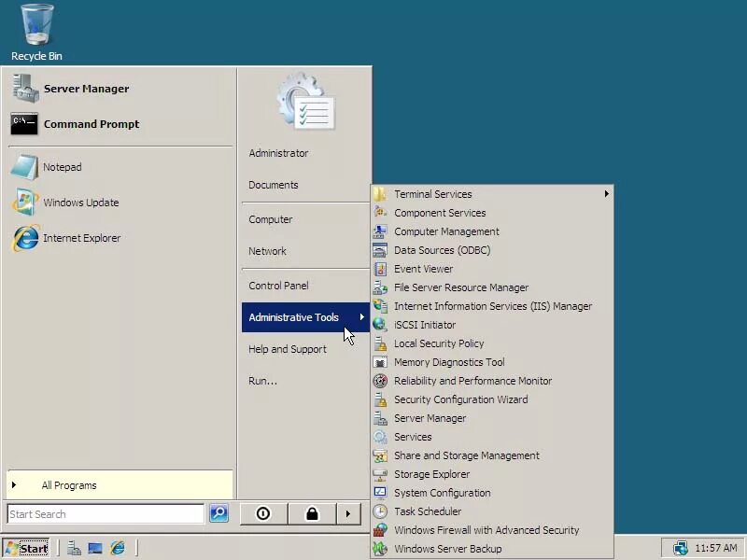Click the Task Scheduler clock icon
The height and width of the screenshot is (560, 747).
380,511
